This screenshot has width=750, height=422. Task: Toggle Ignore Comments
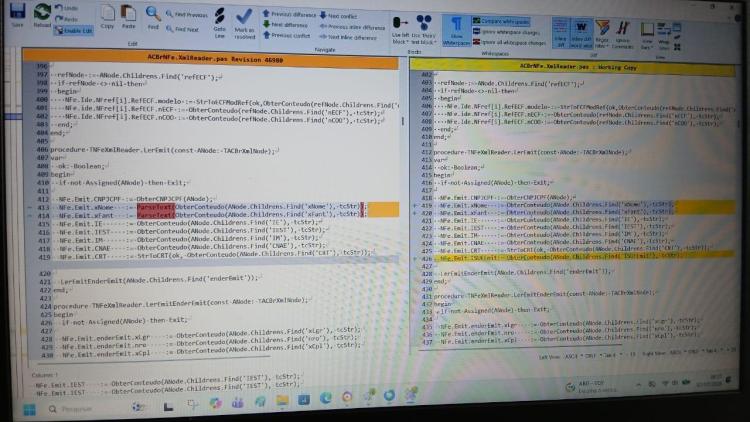coord(623,34)
